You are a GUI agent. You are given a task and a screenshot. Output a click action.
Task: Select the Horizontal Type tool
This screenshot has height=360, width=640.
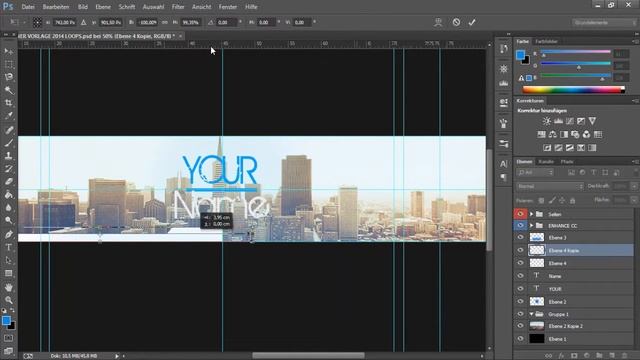[9, 247]
